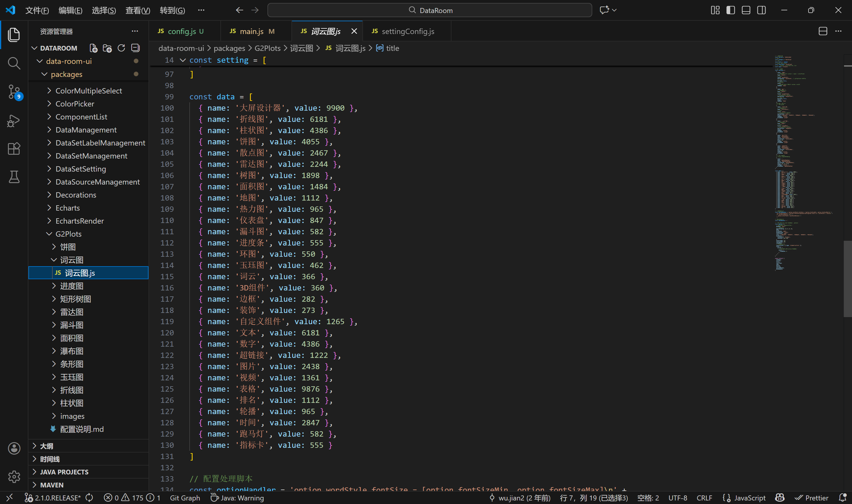Refresh the DATAROOM explorer tree
This screenshot has width=852, height=504.
[121, 48]
